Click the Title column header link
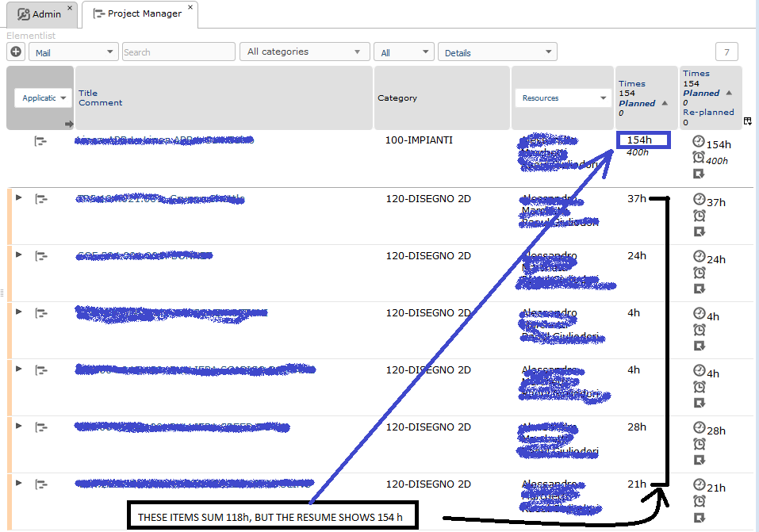 point(87,93)
